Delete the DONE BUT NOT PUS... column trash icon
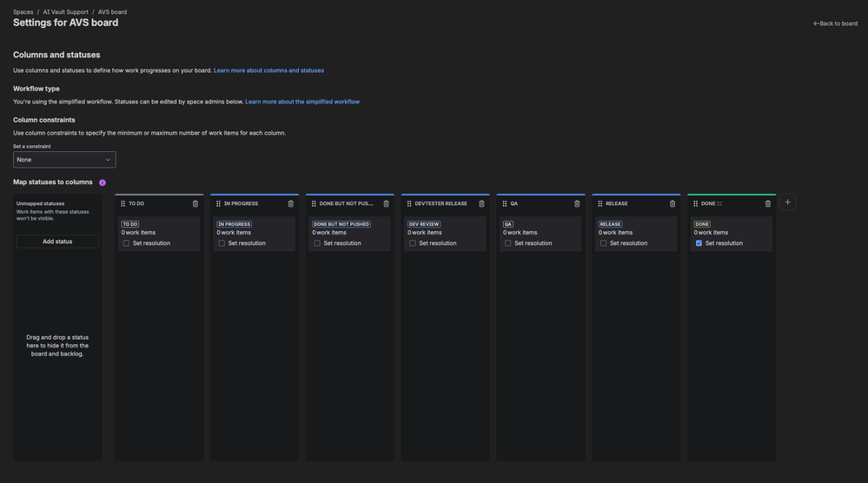The image size is (868, 483). (387, 203)
